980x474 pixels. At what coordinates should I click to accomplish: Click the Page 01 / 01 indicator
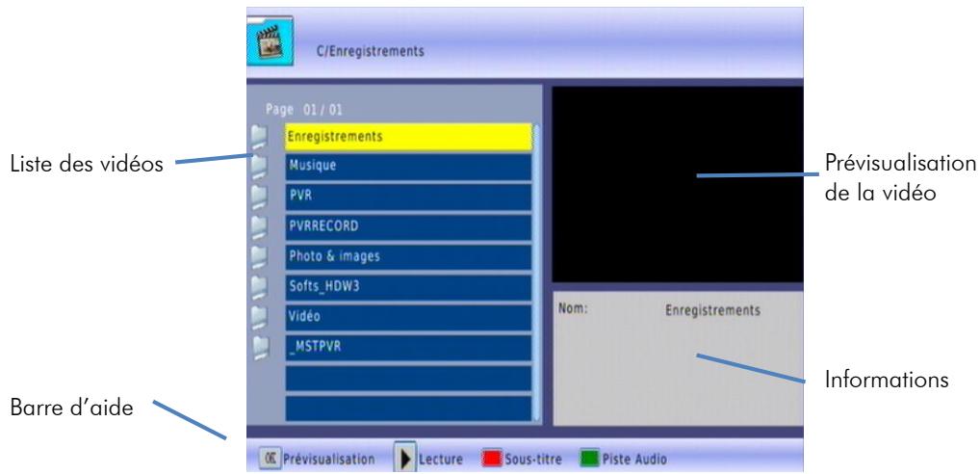tap(304, 110)
